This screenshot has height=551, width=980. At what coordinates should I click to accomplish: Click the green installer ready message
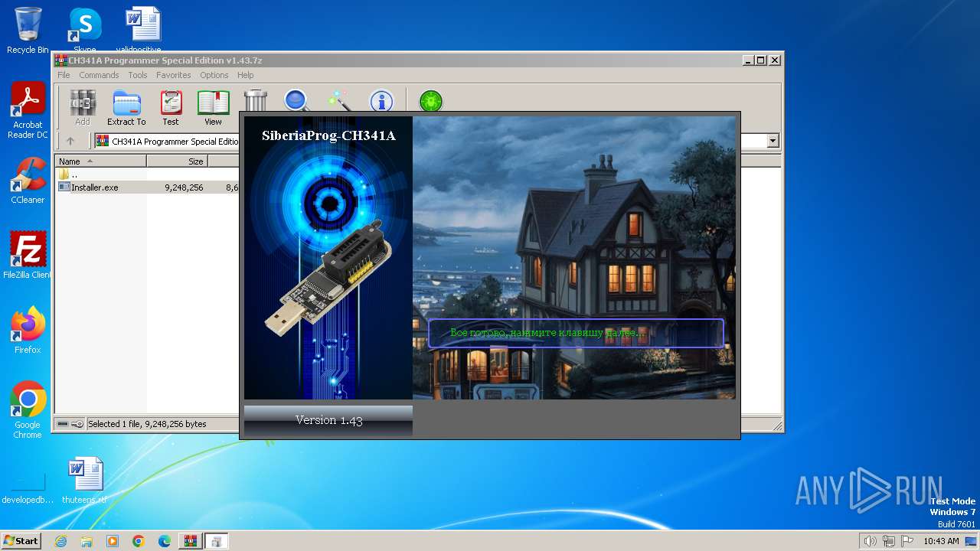tap(547, 333)
